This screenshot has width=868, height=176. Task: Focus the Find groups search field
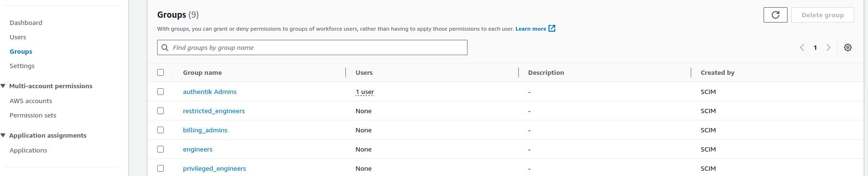coord(312,47)
